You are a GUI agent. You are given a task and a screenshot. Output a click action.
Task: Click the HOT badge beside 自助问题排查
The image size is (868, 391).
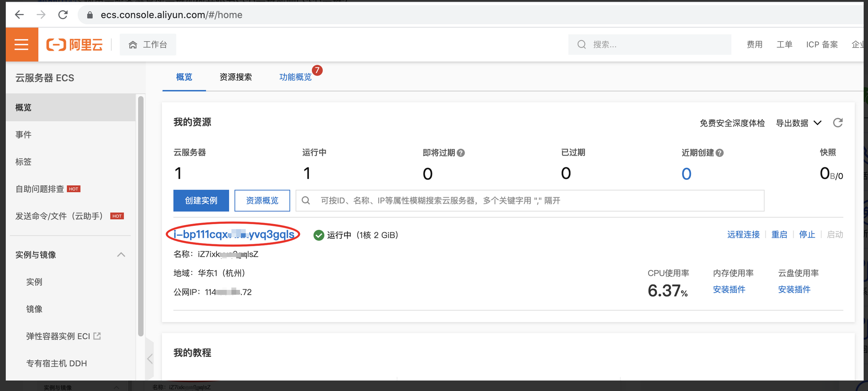click(x=74, y=189)
